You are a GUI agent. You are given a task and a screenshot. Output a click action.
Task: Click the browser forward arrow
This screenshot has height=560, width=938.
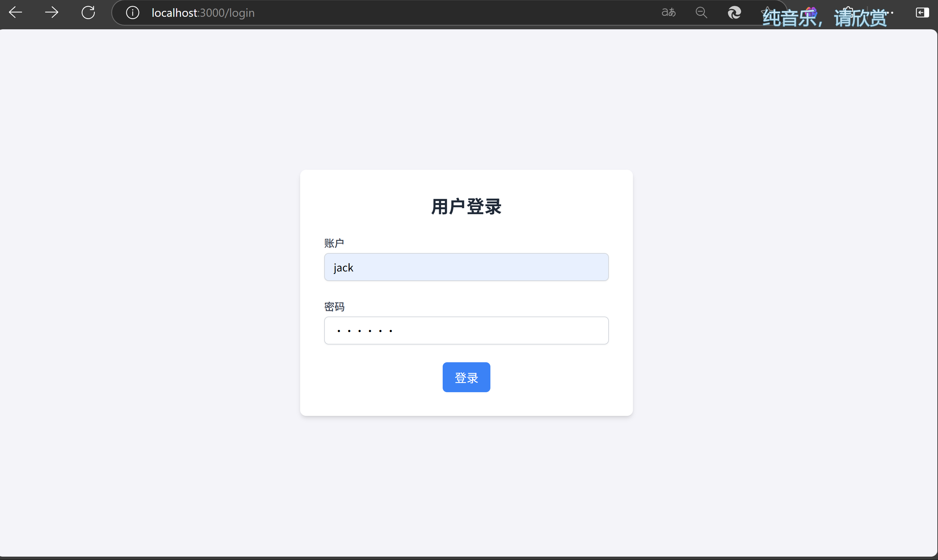52,13
